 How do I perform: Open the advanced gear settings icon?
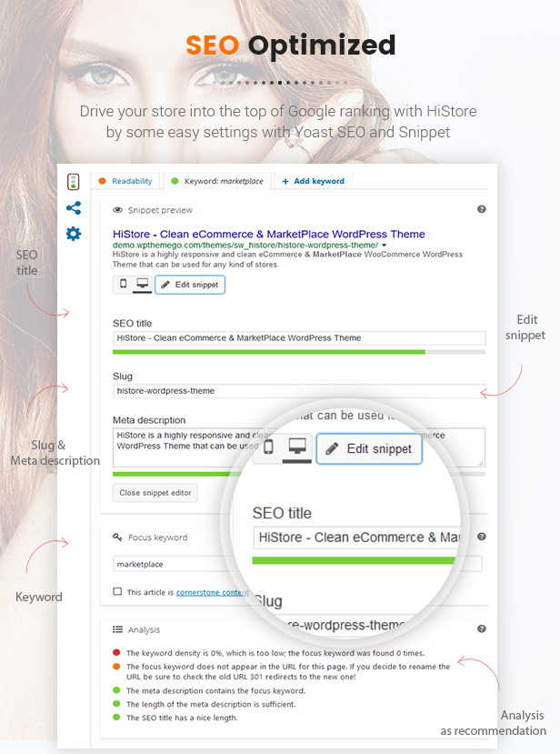(x=74, y=234)
